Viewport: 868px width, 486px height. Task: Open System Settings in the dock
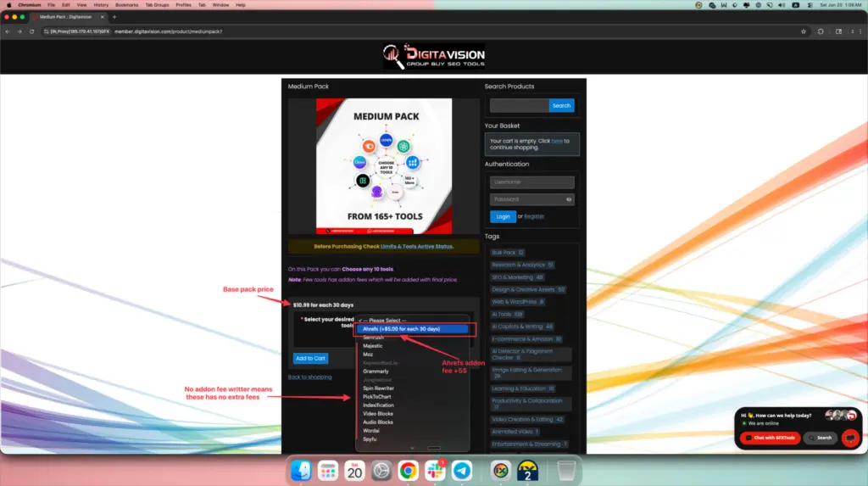point(381,471)
